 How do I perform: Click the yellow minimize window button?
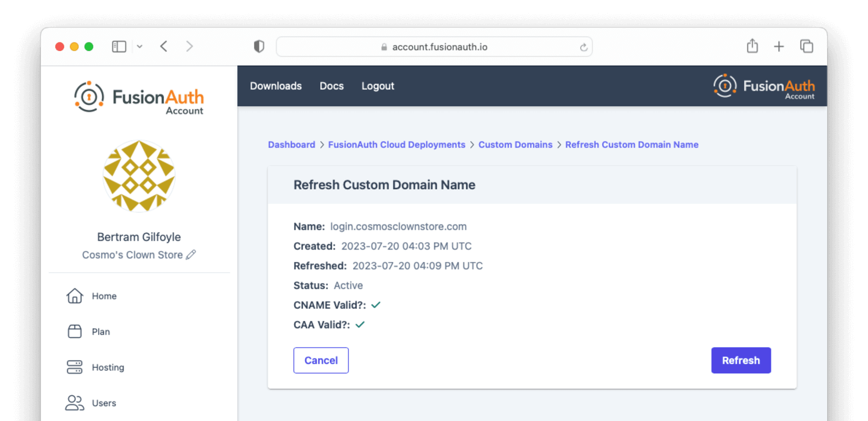pyautogui.click(x=74, y=47)
